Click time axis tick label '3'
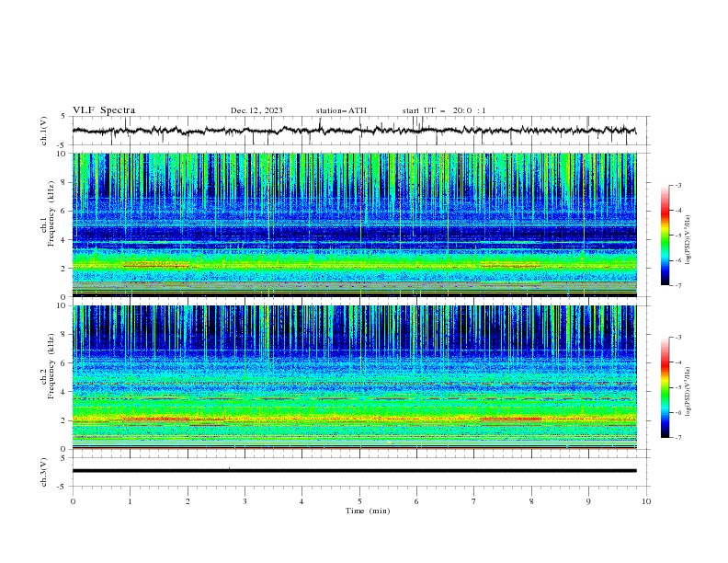Viewport: 728px width, 563px height. point(245,501)
